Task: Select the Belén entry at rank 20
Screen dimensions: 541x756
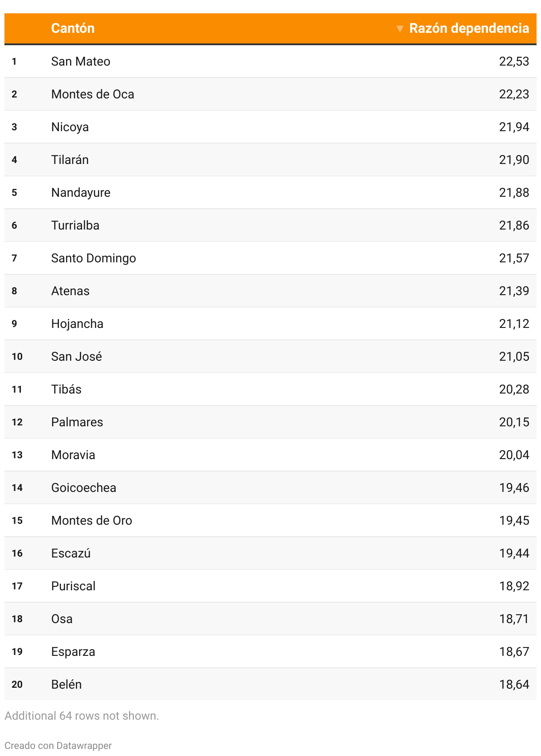Action: coord(67,684)
